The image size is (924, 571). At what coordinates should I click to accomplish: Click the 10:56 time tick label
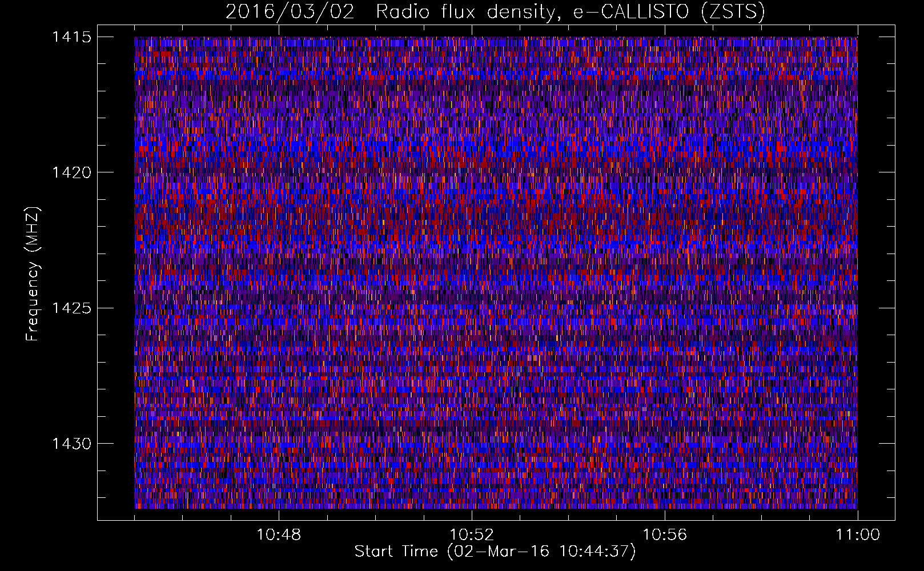[x=665, y=535]
